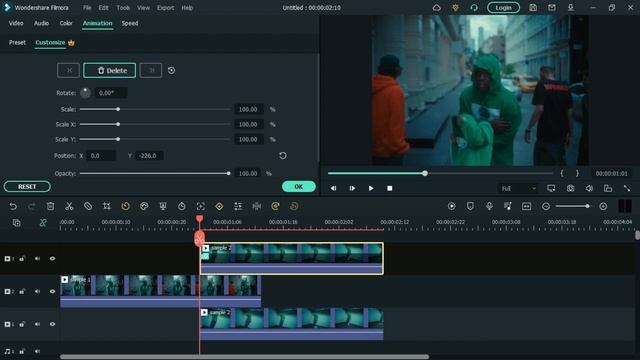Lock video track 3
This screenshot has width=640, height=360.
click(22, 258)
